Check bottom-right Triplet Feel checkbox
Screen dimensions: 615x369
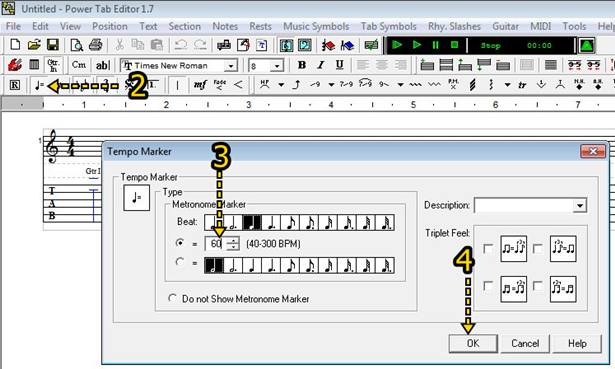point(538,286)
